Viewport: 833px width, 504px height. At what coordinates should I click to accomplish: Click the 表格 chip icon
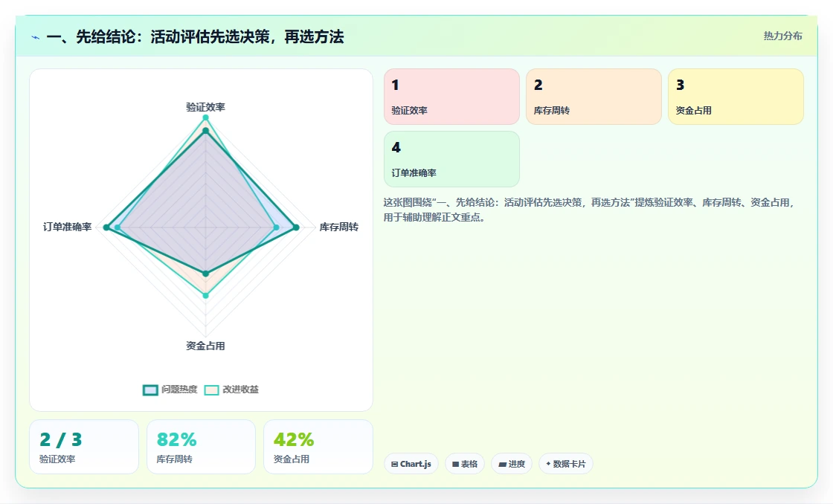[455, 464]
